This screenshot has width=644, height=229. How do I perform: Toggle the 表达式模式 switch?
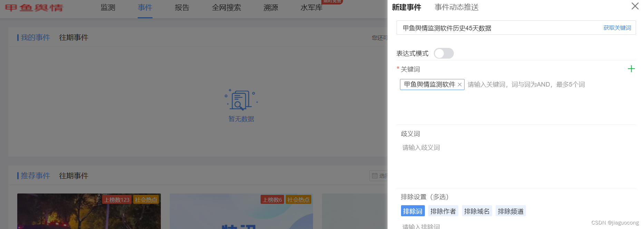click(x=444, y=53)
